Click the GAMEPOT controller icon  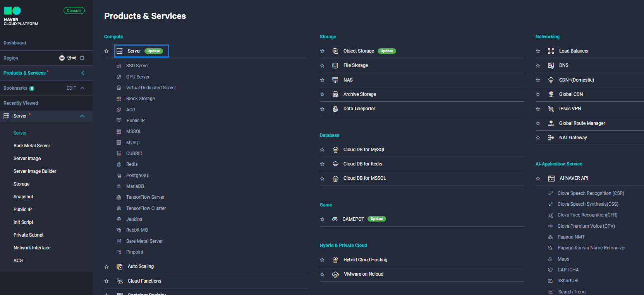coord(335,219)
